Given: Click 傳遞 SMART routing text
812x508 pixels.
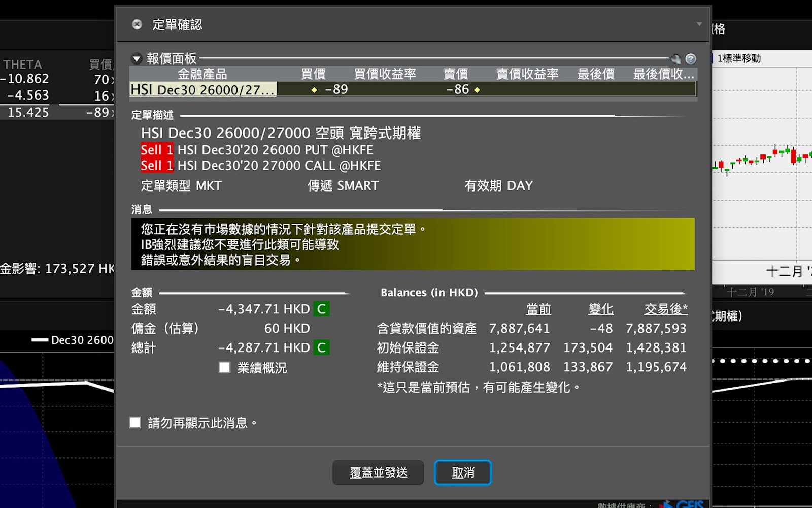Looking at the screenshot, I should coord(343,185).
